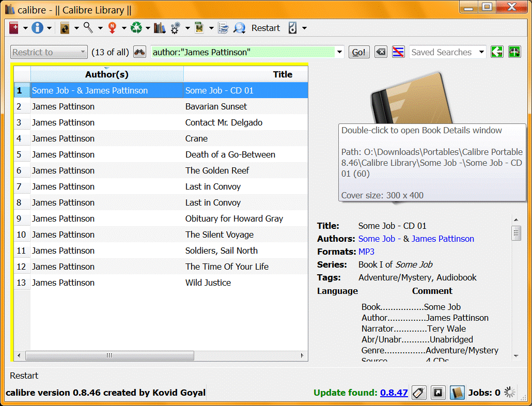Click the Save to disk icon
532x406 pixels.
(199, 28)
